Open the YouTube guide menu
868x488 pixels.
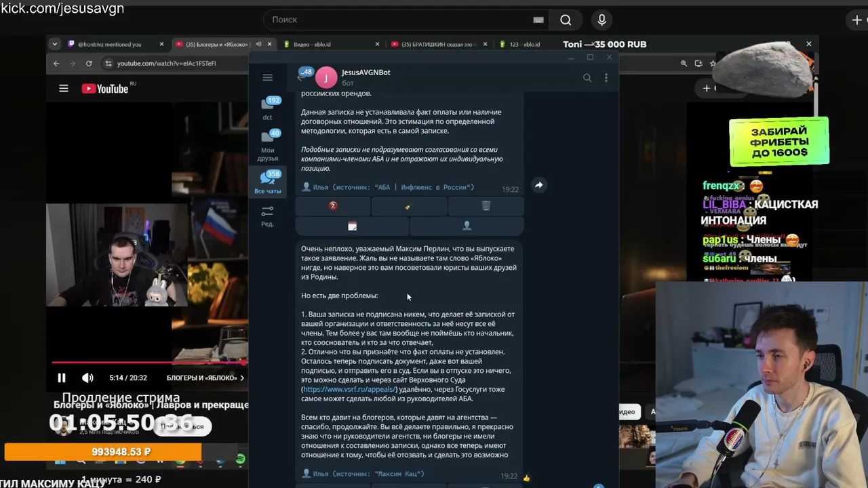click(x=64, y=88)
